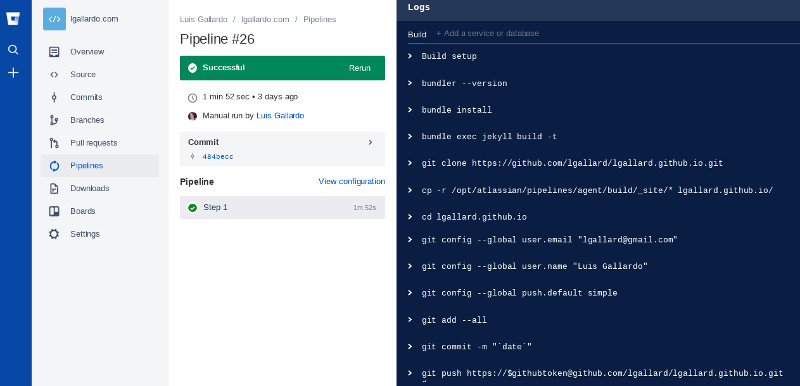Click lgallardo.com in the breadcrumb
The height and width of the screenshot is (386, 800).
pyautogui.click(x=265, y=19)
